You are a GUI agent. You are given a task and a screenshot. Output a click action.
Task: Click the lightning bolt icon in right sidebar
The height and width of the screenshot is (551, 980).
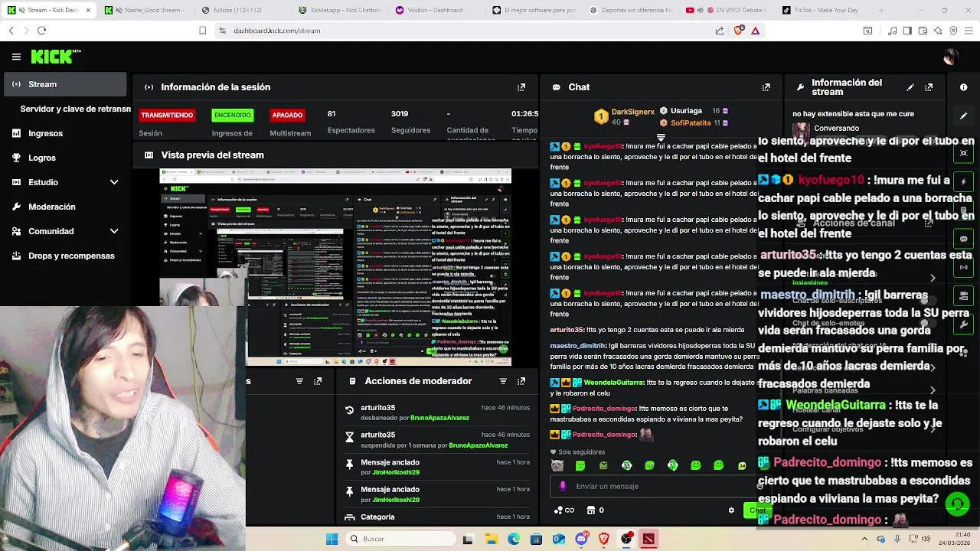963,182
